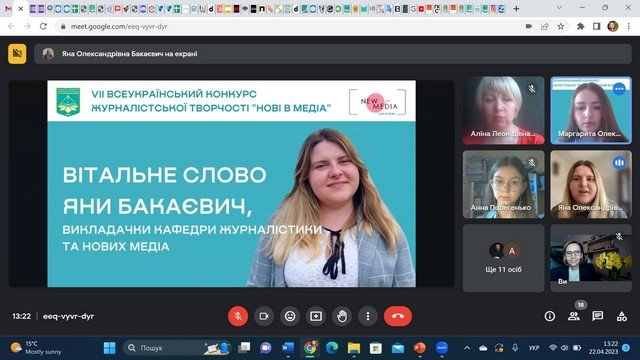Image resolution: width=640 pixels, height=360 pixels.
Task: Open the emoji reactions button
Action: 290,316
